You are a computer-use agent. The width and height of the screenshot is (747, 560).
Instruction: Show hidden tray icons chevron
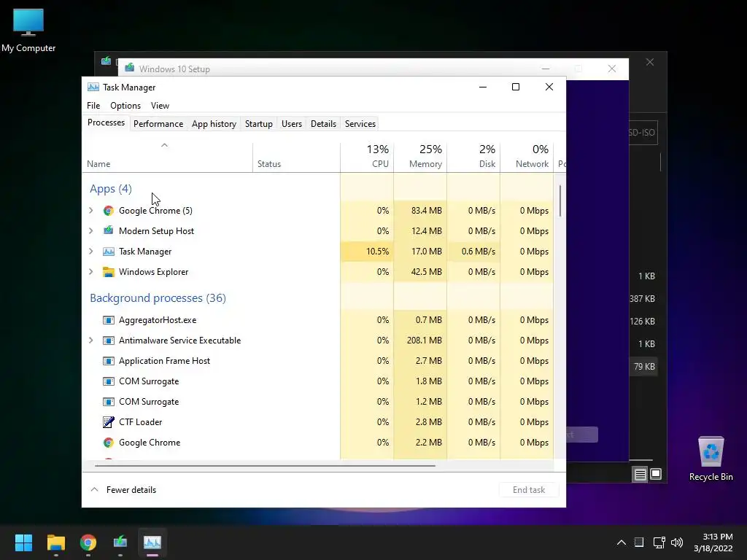622,542
